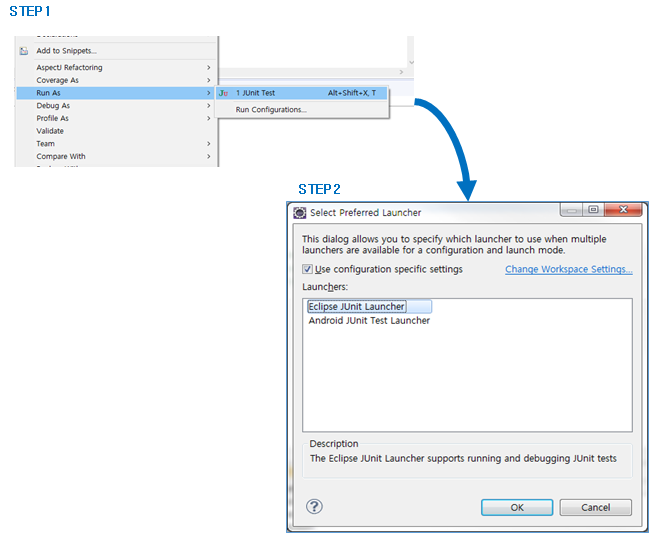Screen dimensions: 649x533
Task: Uncheck Use configuration specific settings
Action: point(307,269)
